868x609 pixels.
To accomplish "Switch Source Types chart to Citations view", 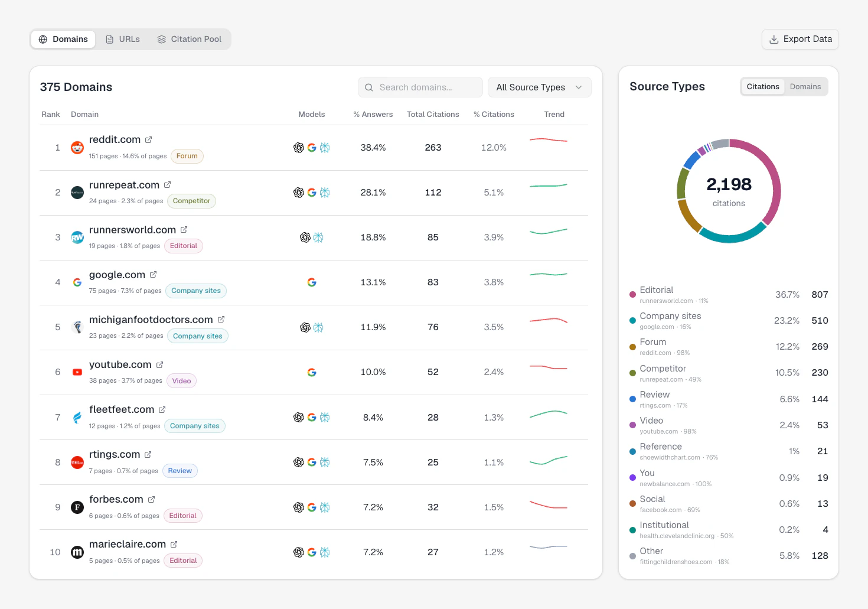I will 763,87.
